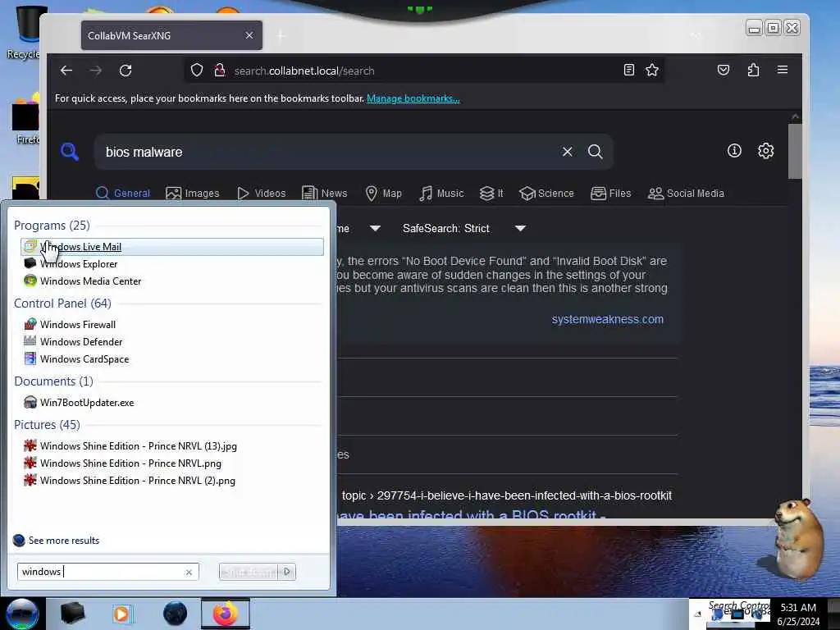Open the systemweakness.com link

tap(608, 319)
